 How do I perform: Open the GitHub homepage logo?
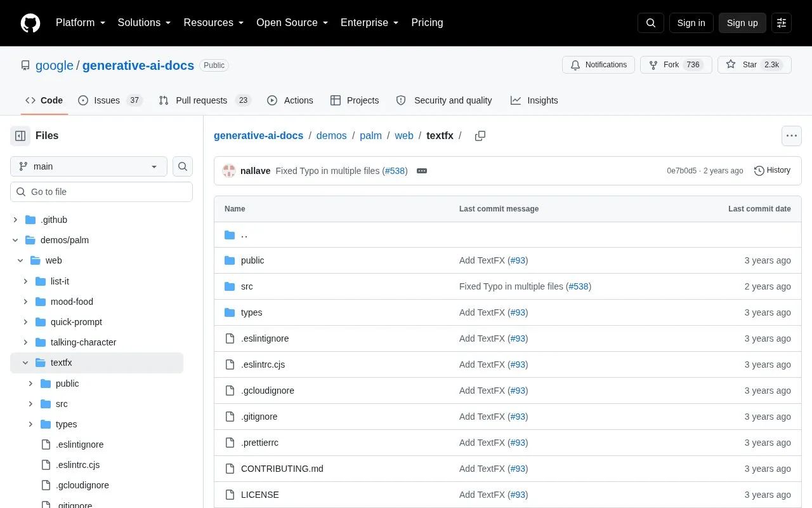pos(30,23)
